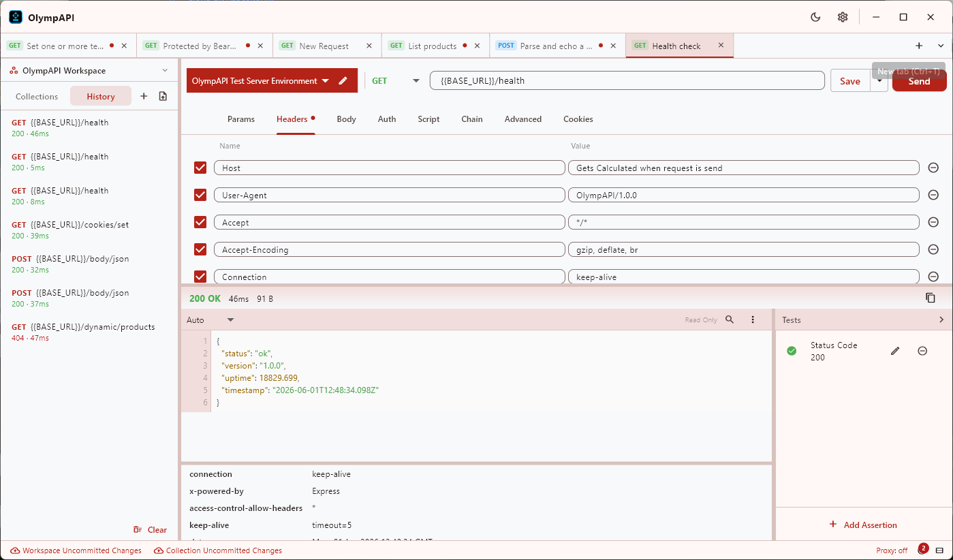Edit the Status Code assertion
Screen dimensions: 953x560
pos(895,351)
